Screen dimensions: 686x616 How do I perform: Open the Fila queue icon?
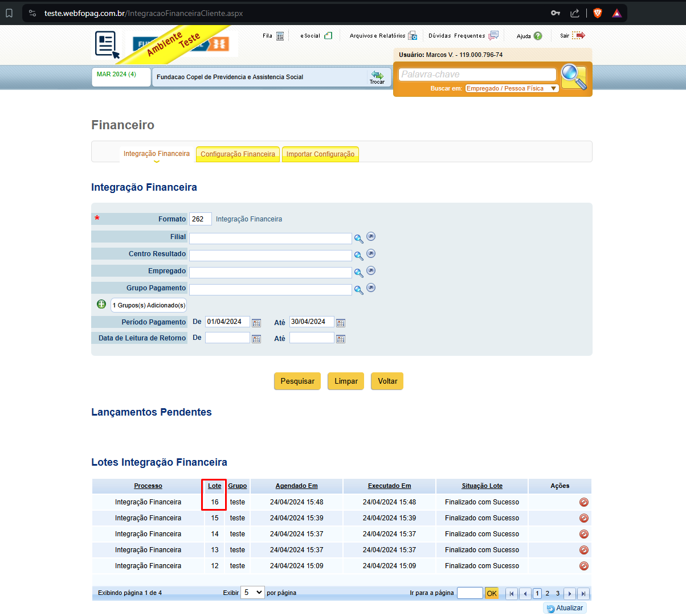(280, 36)
